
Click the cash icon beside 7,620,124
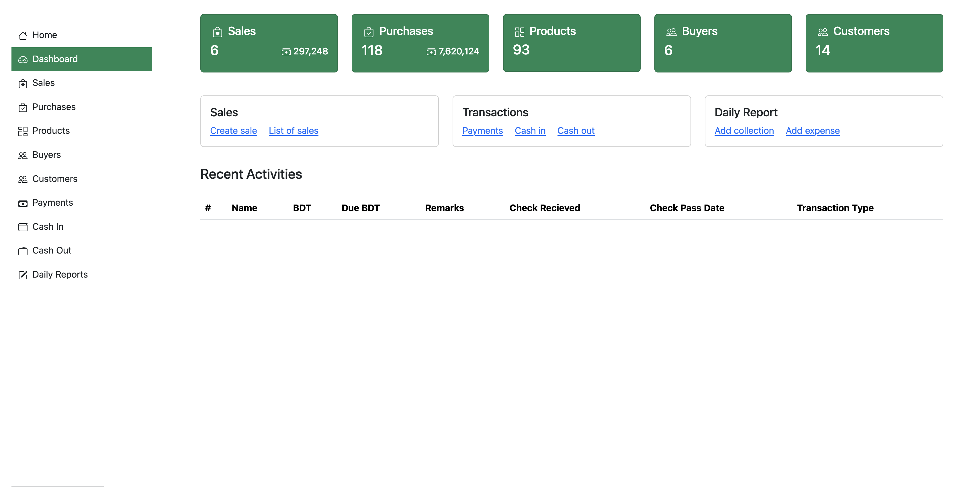(431, 52)
